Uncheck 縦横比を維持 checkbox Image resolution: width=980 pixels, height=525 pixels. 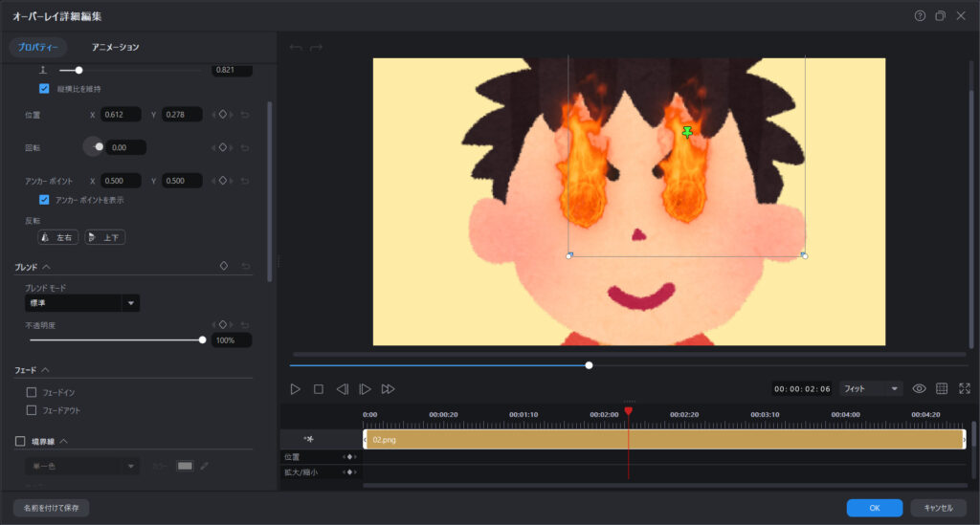click(x=44, y=89)
